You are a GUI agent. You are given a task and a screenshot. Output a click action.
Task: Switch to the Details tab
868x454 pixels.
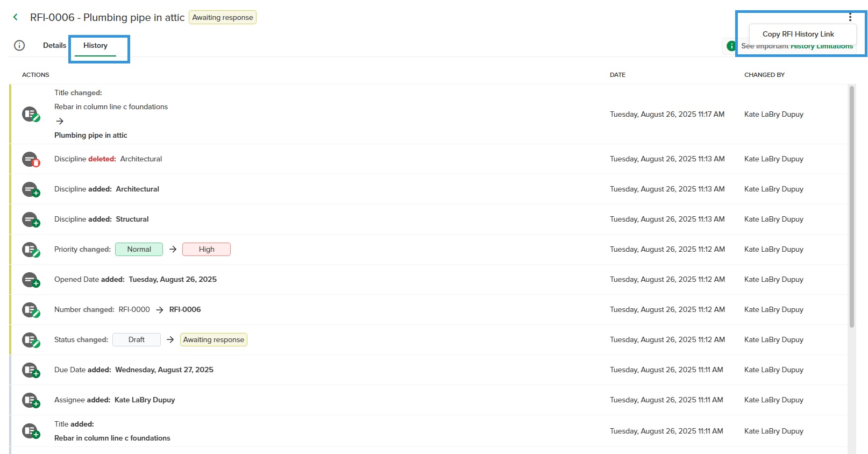(x=54, y=46)
